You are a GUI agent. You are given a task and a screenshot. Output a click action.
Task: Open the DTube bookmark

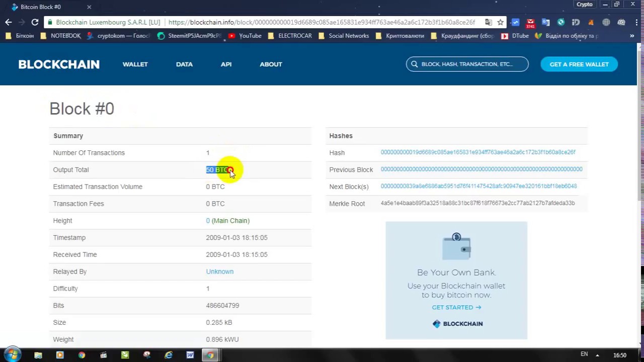tap(515, 36)
